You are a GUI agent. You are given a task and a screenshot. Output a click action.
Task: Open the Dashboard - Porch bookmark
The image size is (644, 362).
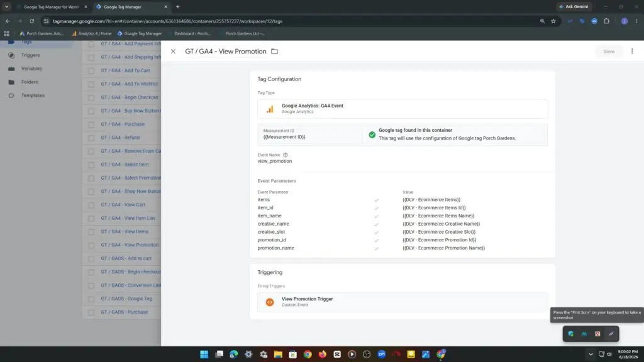192,34
